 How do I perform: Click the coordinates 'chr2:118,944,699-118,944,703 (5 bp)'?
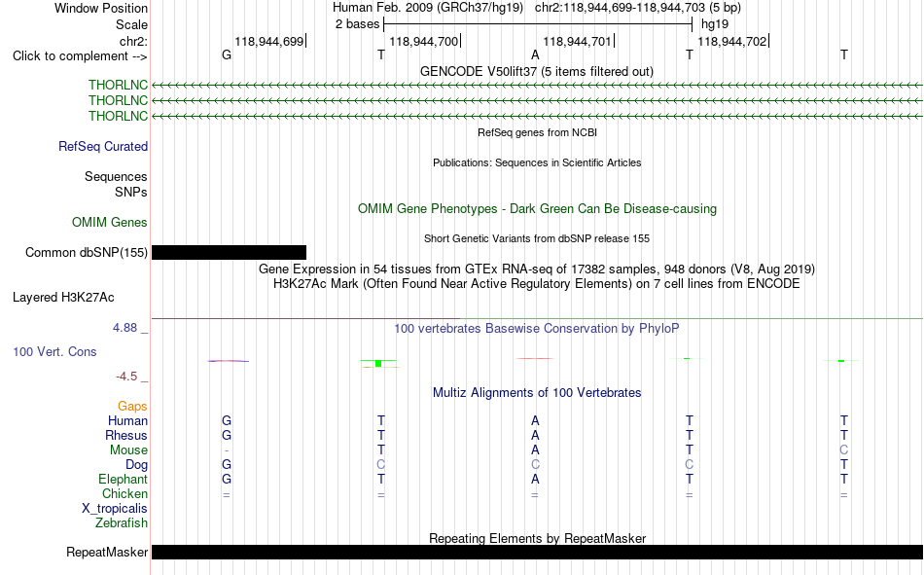click(x=638, y=8)
